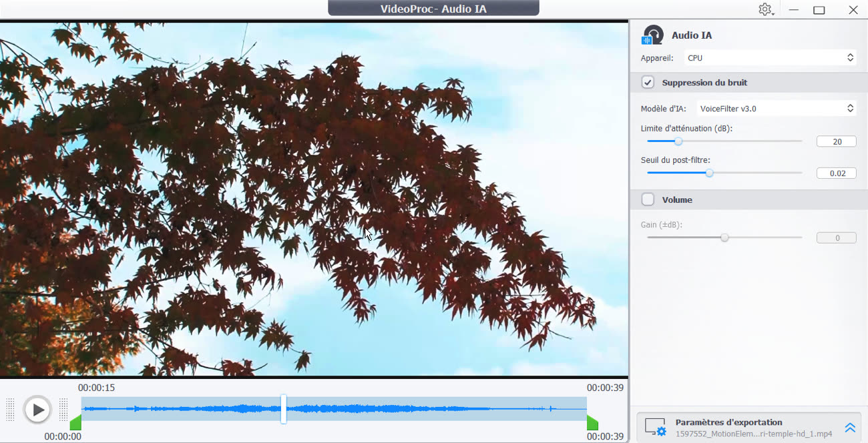
Task: Open the settings gear menu
Action: tap(765, 9)
